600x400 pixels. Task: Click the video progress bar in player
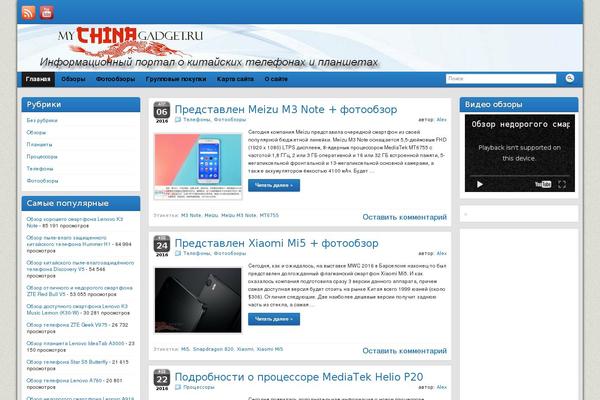point(519,176)
